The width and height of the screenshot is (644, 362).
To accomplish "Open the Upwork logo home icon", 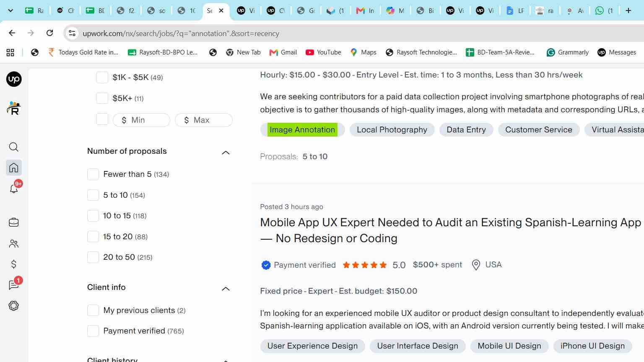I will click(x=14, y=79).
